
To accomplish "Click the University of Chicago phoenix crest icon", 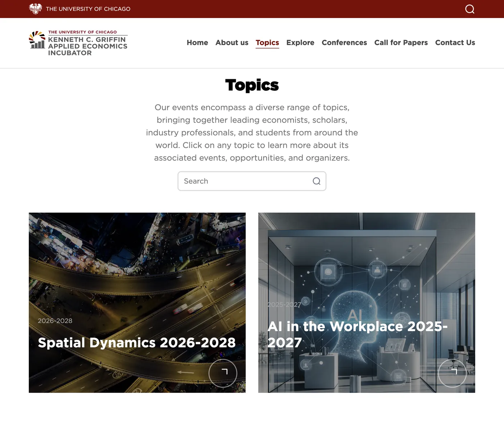I will (x=35, y=9).
